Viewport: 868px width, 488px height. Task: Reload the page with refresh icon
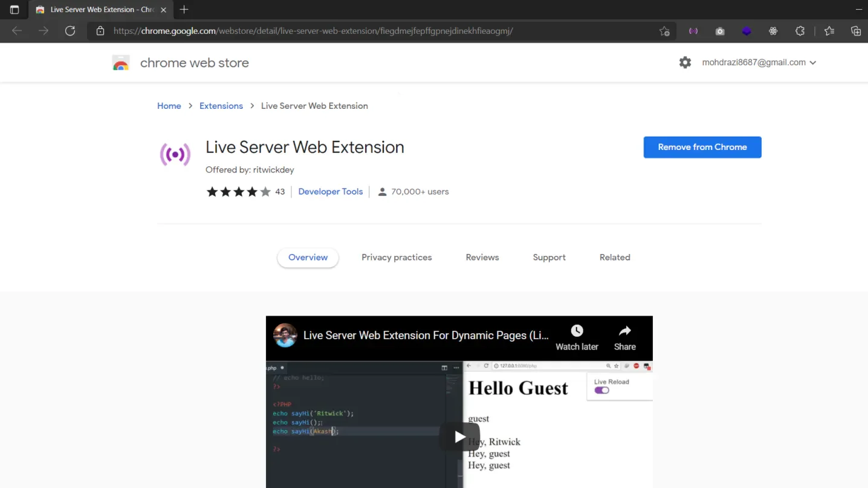point(70,31)
